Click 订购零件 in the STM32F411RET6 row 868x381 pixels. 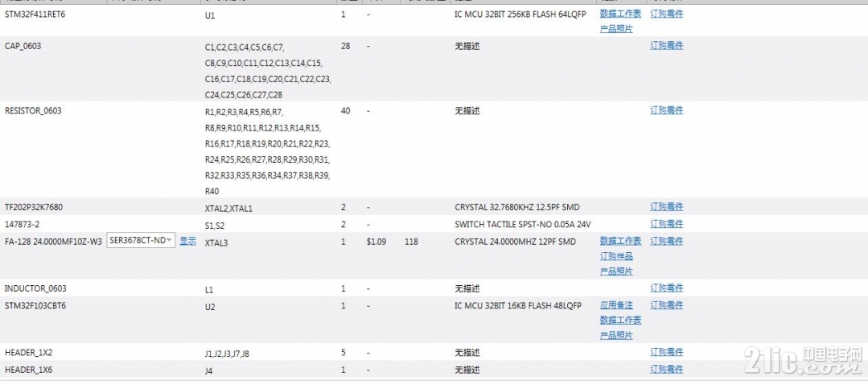click(667, 14)
